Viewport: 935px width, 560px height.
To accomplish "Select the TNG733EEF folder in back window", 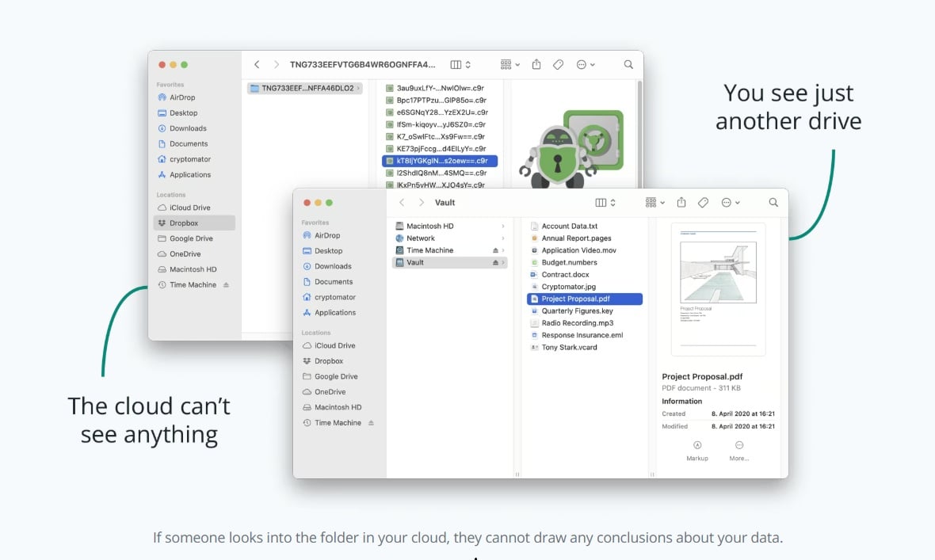I will [x=305, y=88].
